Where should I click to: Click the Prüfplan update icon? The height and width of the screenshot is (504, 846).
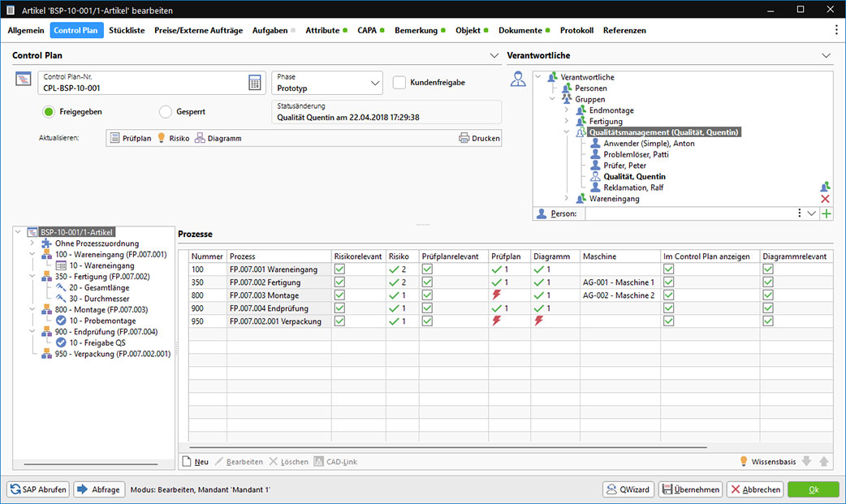click(x=114, y=138)
